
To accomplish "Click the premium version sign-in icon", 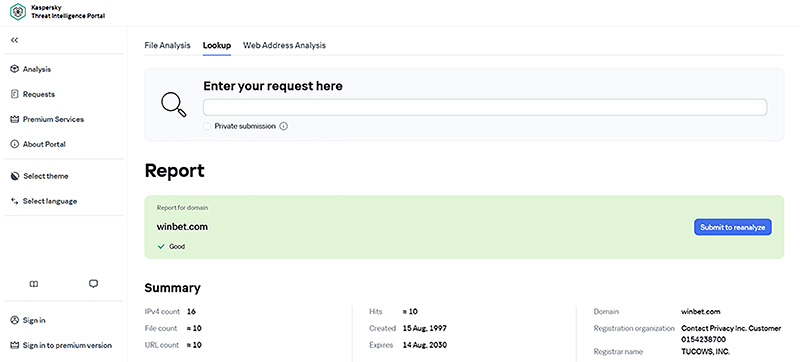I will 14,345.
